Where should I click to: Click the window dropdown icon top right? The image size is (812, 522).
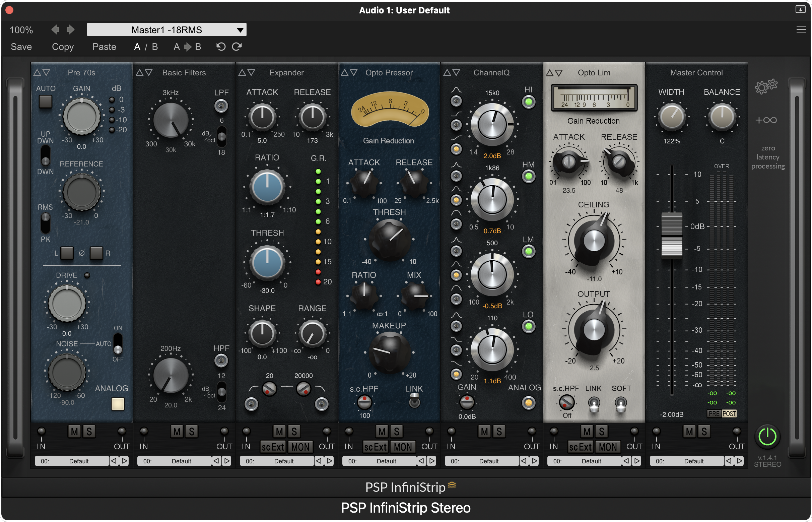click(x=801, y=9)
